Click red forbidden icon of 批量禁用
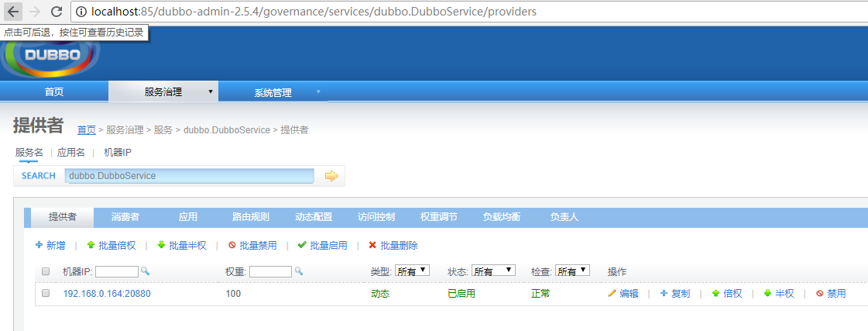Viewport: 868px width, 331px height. (232, 245)
